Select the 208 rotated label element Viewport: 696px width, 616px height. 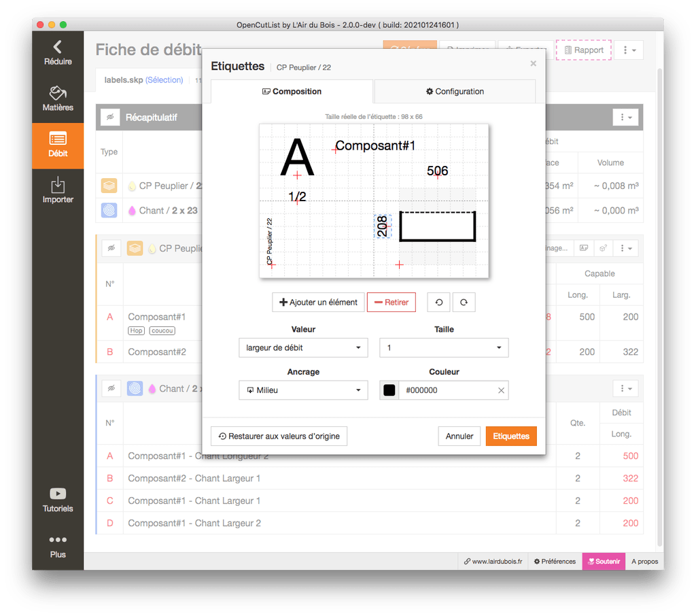point(383,226)
